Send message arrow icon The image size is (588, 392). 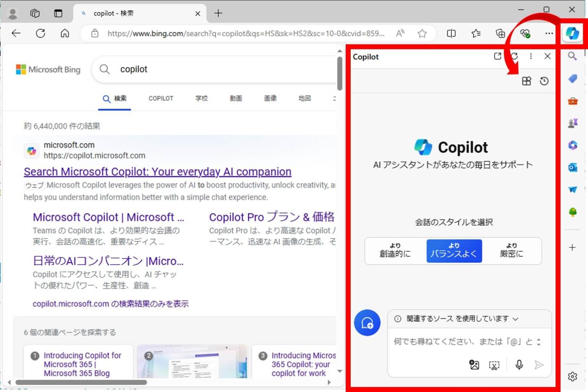(539, 365)
